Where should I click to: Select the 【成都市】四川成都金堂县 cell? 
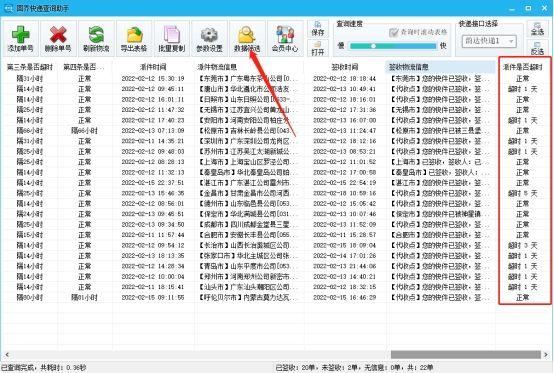(249, 224)
